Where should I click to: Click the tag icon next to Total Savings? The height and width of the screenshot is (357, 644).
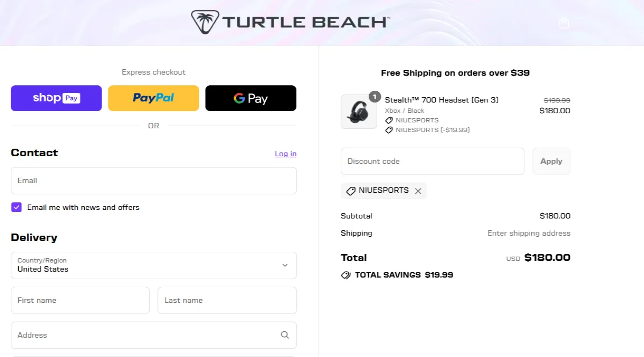346,275
